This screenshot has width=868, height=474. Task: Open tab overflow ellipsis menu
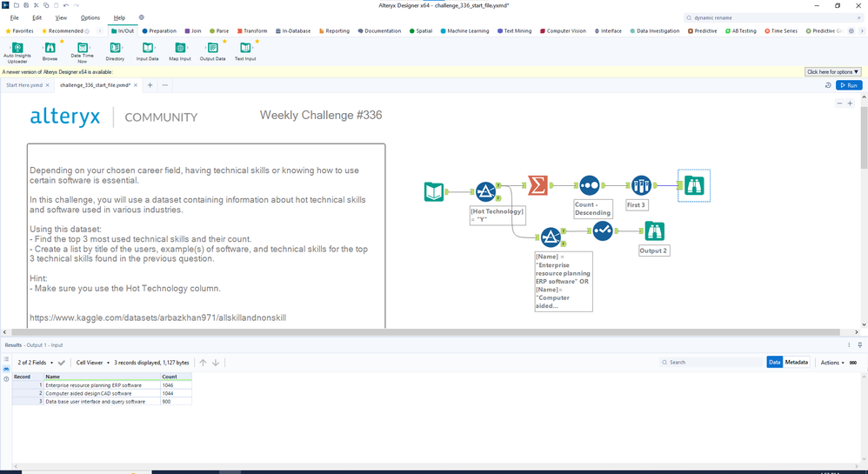(x=165, y=85)
